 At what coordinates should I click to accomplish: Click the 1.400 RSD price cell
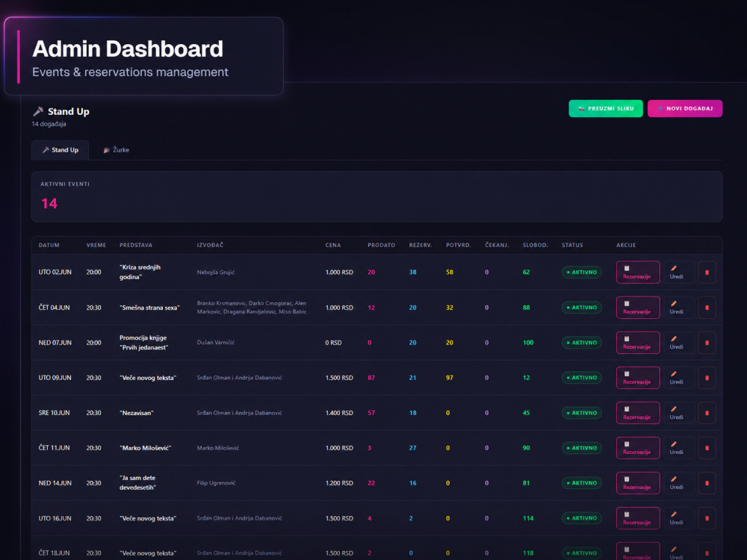[x=339, y=413]
